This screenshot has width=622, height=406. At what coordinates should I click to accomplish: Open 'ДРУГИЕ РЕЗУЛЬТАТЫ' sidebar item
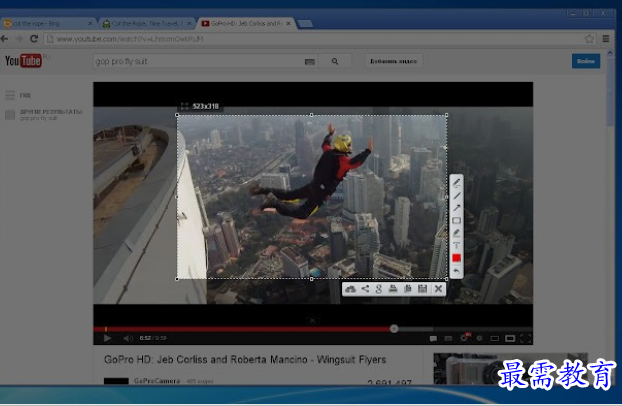[51, 112]
